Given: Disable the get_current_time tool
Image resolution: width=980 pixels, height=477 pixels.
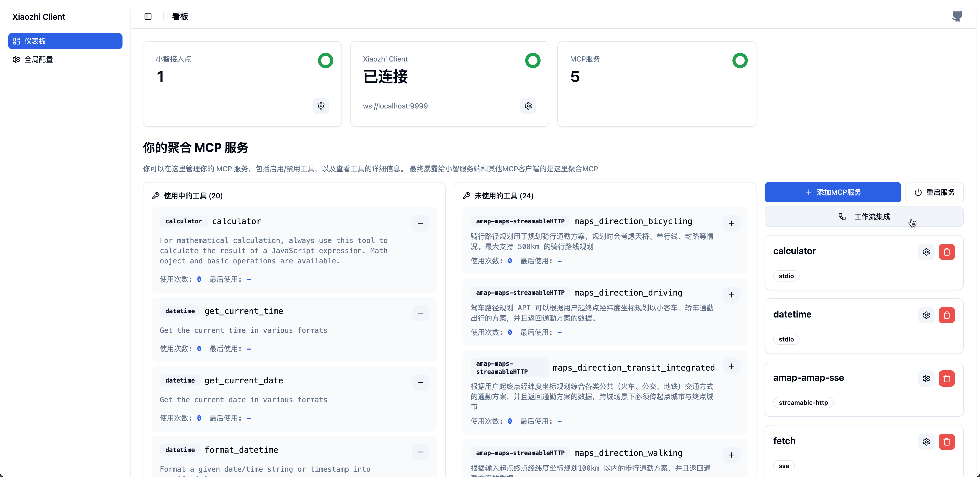Looking at the screenshot, I should pos(420,313).
